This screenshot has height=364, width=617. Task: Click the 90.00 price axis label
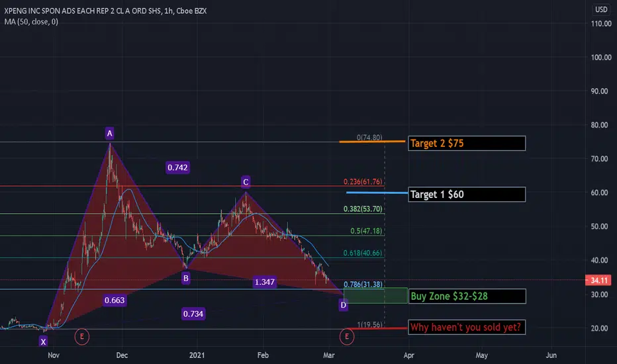click(599, 91)
